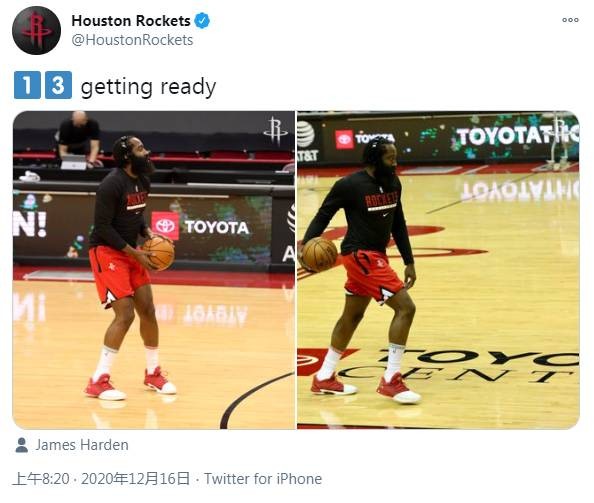The height and width of the screenshot is (503, 594).
Task: Click the basketball in the left photo
Action: 159,253
